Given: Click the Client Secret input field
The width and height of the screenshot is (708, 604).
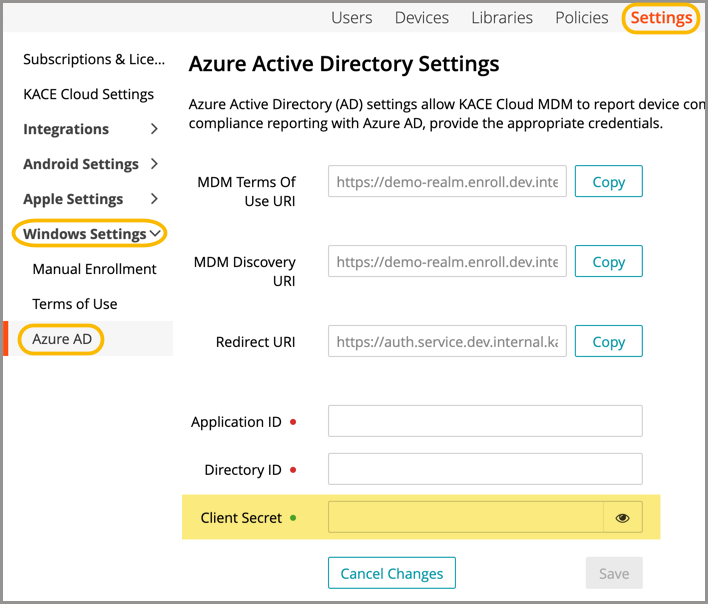Looking at the screenshot, I should pos(466,518).
